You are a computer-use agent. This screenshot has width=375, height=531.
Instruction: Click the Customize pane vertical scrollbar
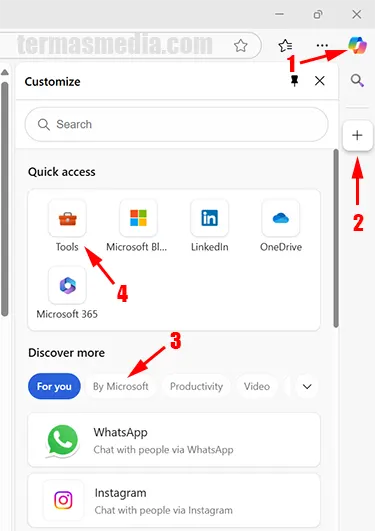point(336,238)
